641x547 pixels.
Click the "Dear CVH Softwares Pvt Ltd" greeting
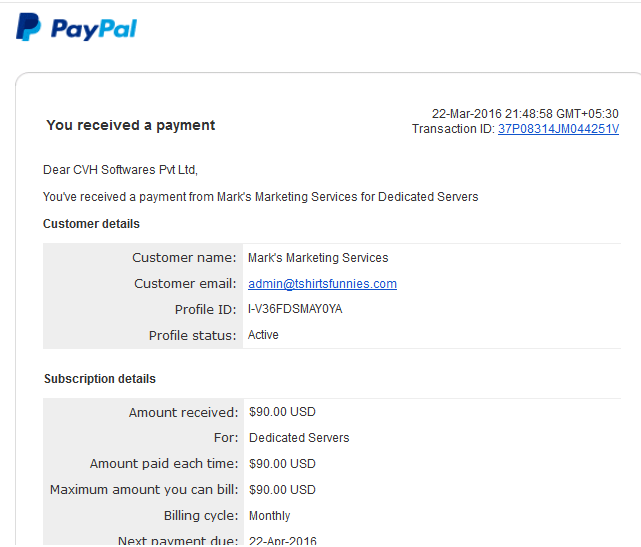(x=114, y=170)
